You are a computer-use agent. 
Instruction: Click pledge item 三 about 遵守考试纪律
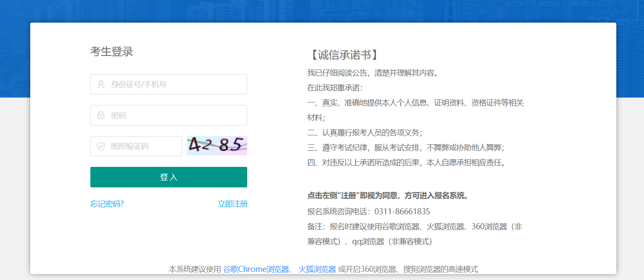coord(406,148)
